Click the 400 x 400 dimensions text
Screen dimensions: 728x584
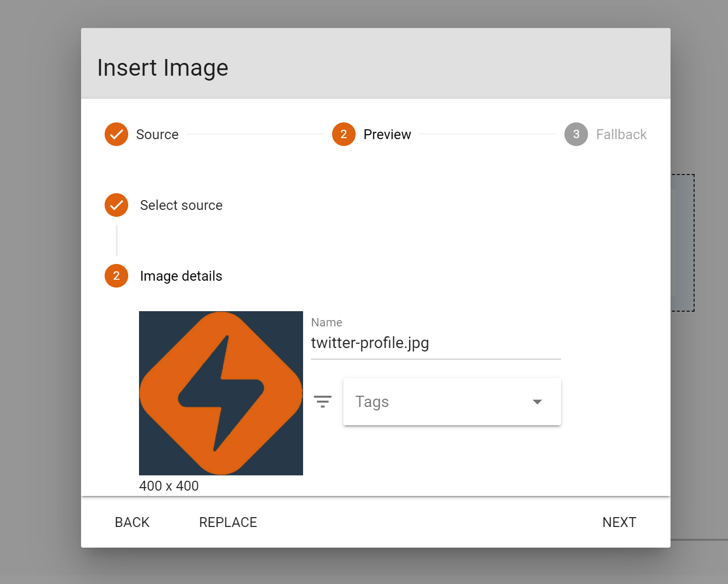tap(169, 486)
